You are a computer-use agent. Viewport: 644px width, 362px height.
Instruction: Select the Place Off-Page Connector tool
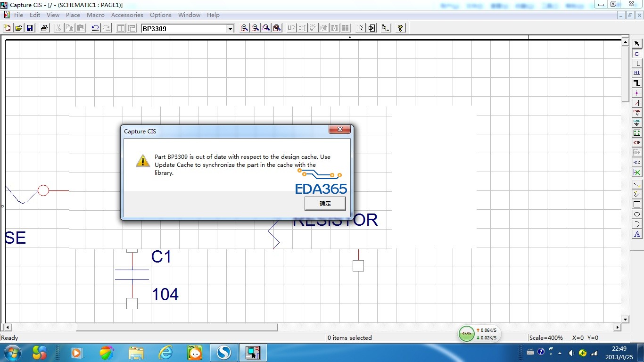pyautogui.click(x=637, y=162)
